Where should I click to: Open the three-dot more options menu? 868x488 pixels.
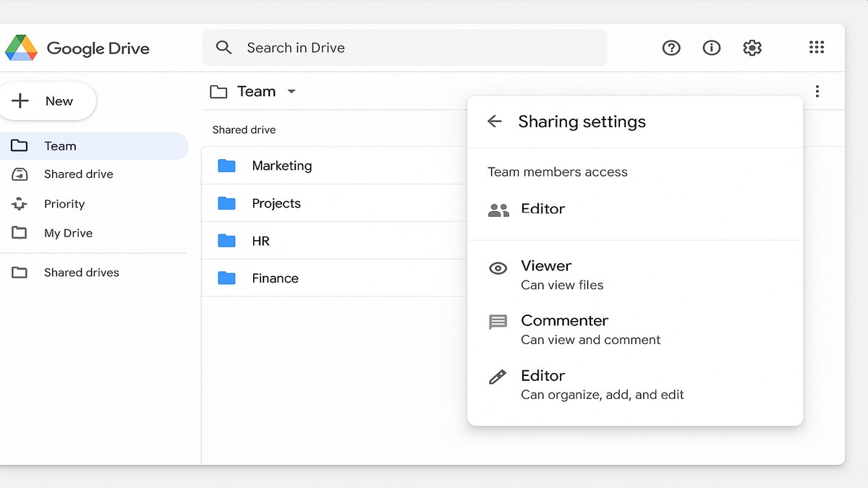[817, 91]
